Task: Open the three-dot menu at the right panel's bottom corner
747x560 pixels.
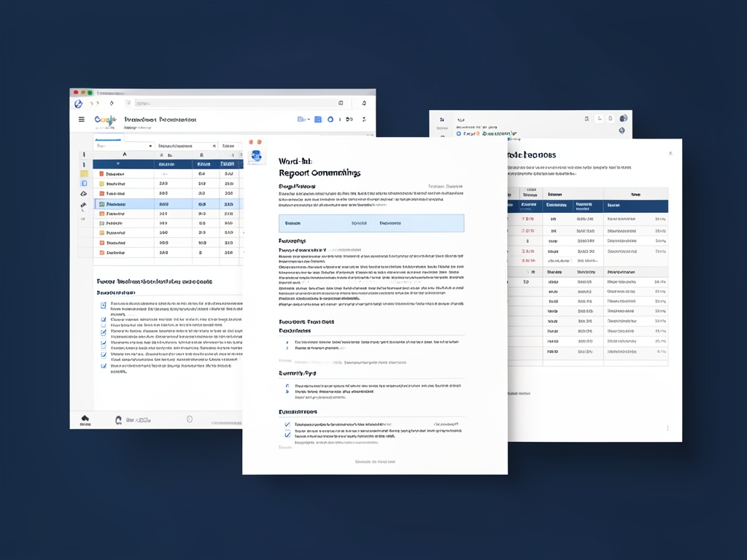Action: tap(668, 428)
